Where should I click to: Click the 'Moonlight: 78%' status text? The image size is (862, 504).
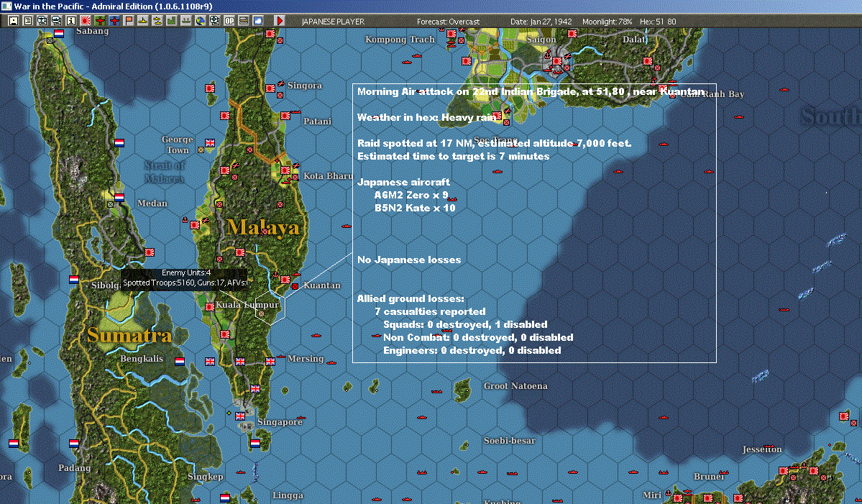pos(607,22)
